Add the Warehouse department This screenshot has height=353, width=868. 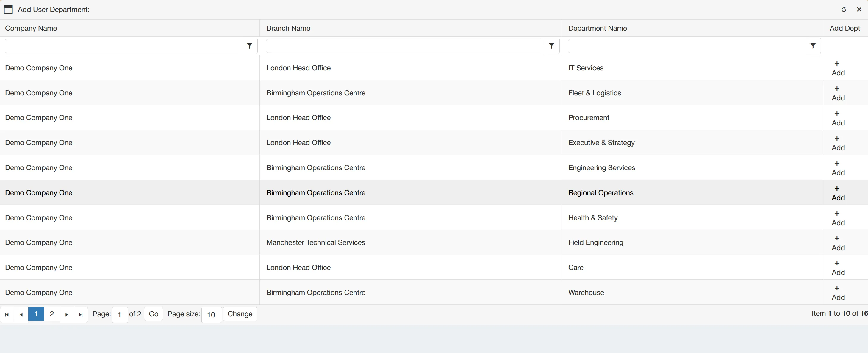[838, 293]
